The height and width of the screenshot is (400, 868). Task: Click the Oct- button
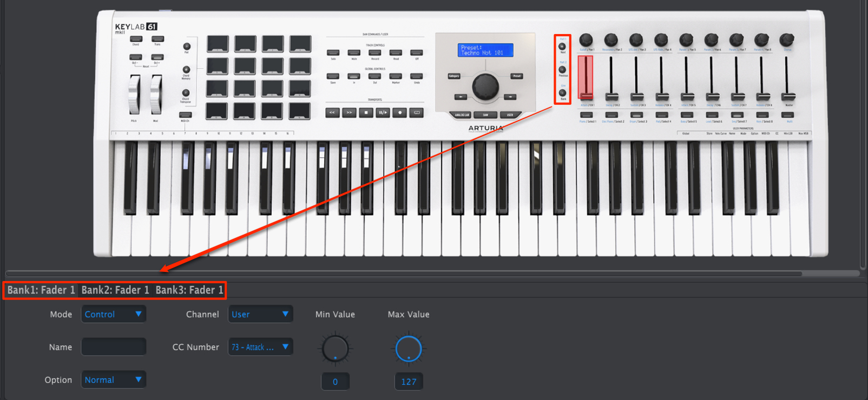coord(136,57)
